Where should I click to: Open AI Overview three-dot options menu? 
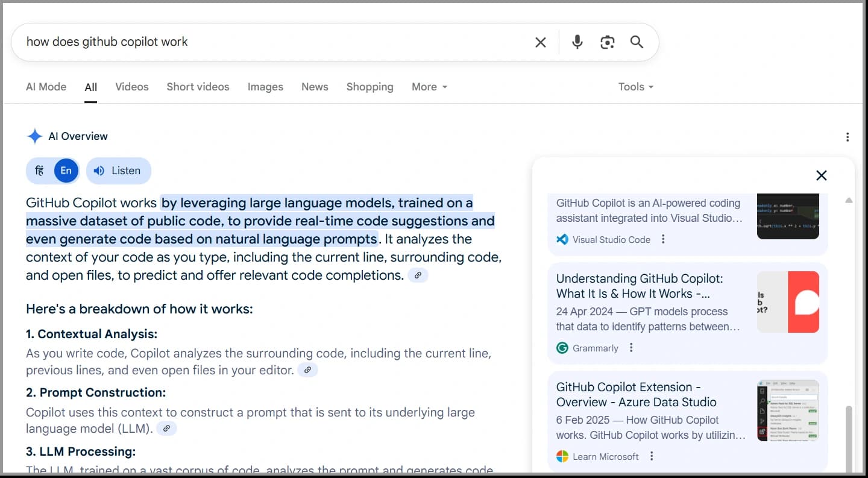point(848,137)
